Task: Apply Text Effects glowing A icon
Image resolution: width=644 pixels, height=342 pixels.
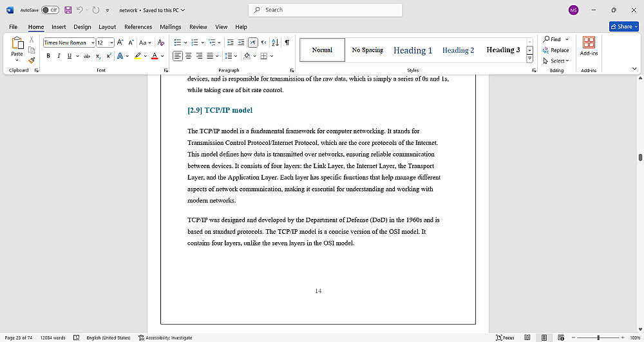Action: click(x=120, y=56)
